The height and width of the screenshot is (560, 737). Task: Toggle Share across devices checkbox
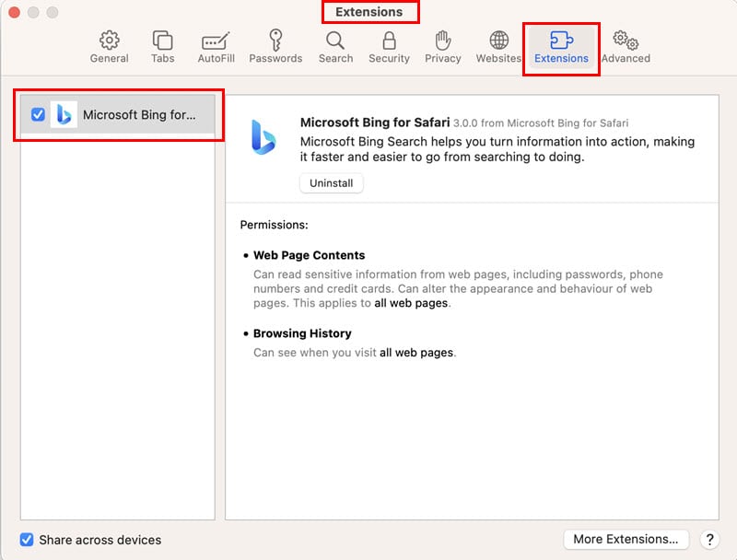pos(27,540)
